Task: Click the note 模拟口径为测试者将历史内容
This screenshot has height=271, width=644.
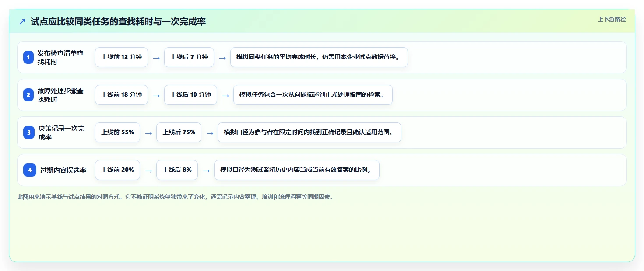Action: click(296, 170)
